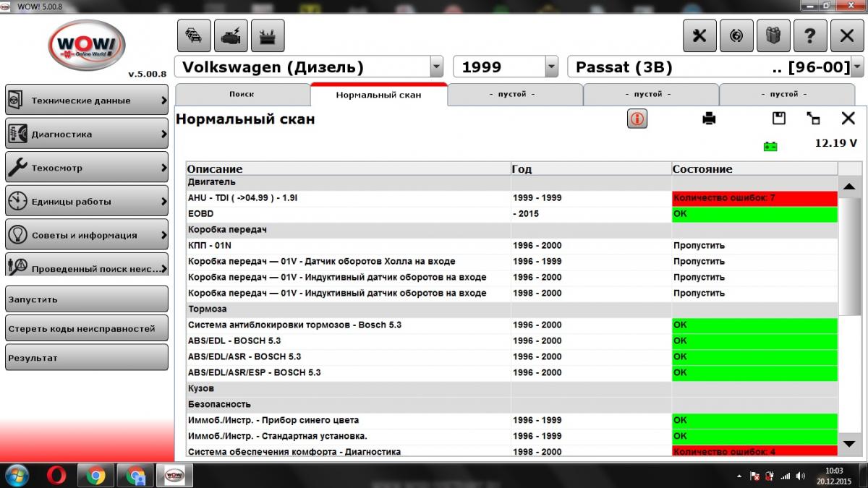Select the ABS/EDL - BOSCH 5.3 row
868x488 pixels.
point(512,341)
